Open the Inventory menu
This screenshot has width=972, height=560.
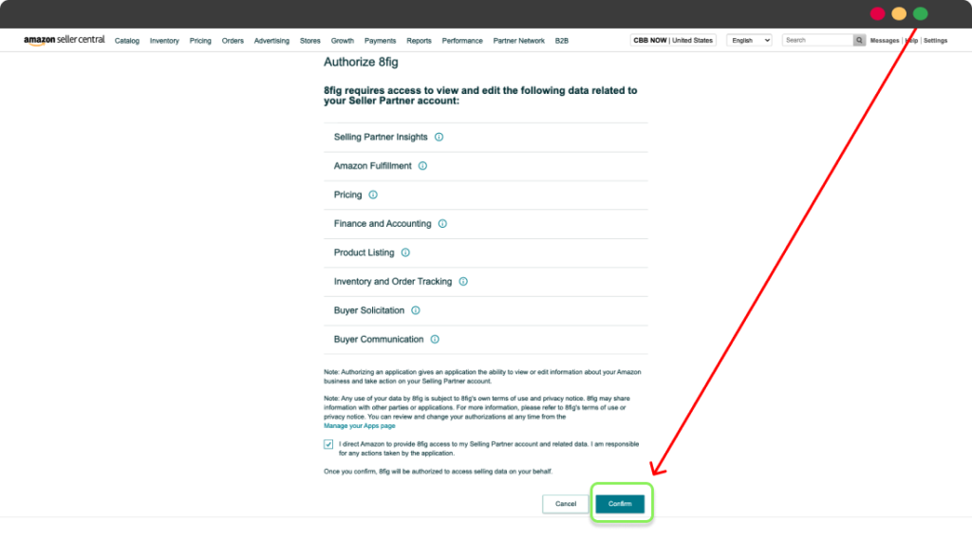[164, 41]
